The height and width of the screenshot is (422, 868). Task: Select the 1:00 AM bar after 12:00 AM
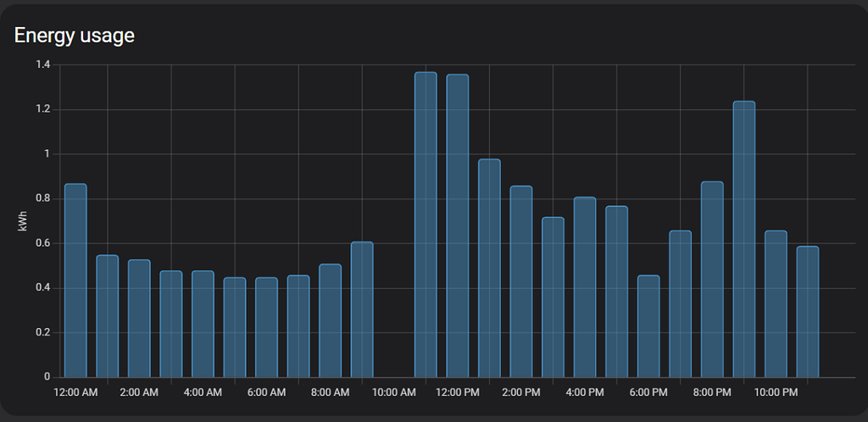(108, 316)
